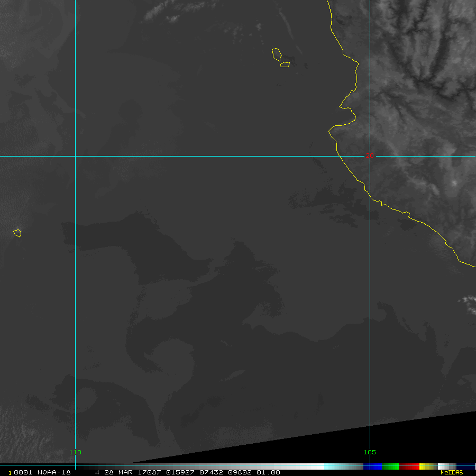Image resolution: width=476 pixels, height=476 pixels.
Task: Click the smaller island below the larger one
Action: [x=285, y=65]
